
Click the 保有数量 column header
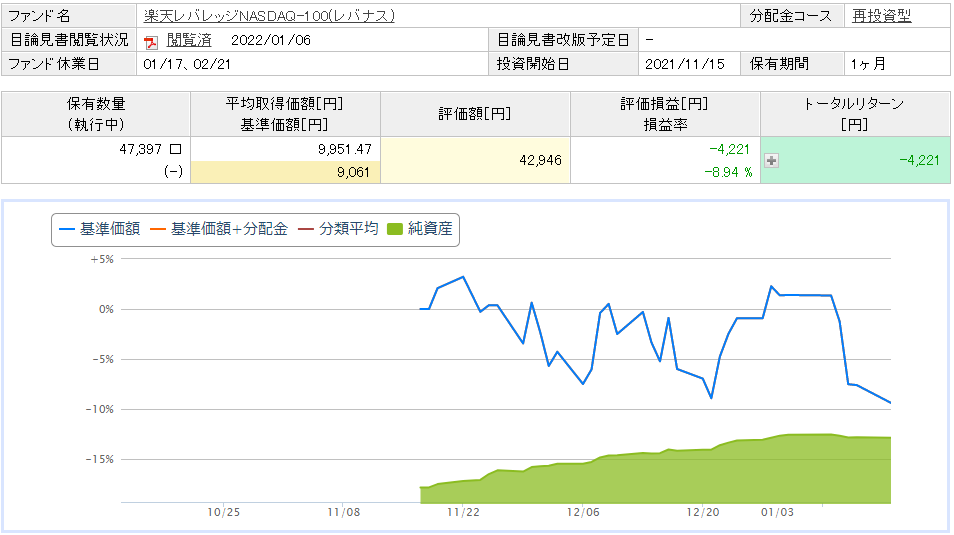[x=96, y=114]
